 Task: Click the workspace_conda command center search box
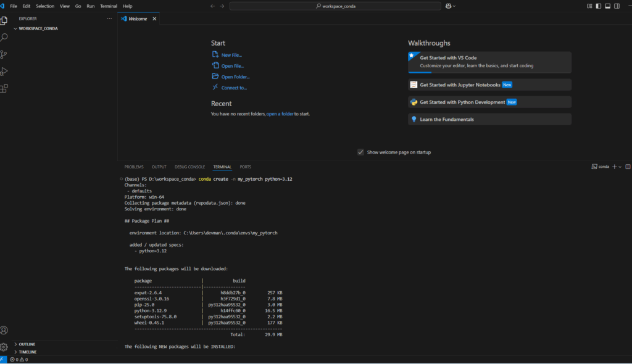pos(335,6)
